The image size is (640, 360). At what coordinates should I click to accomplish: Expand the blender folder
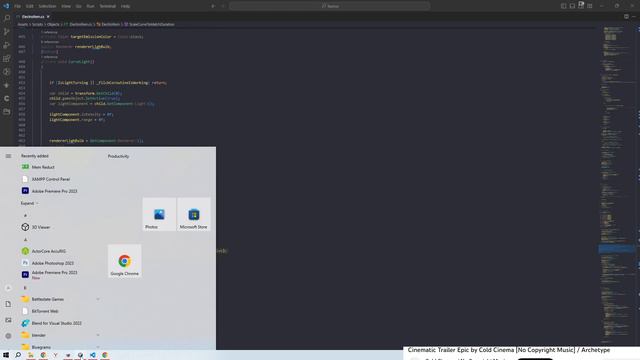[x=60, y=335]
